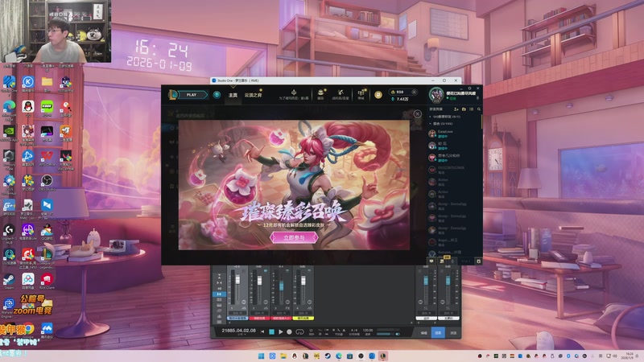Click the 12元 promo subtitle on the banner
Screen dimensions: 644x362
pyautogui.click(x=294, y=225)
